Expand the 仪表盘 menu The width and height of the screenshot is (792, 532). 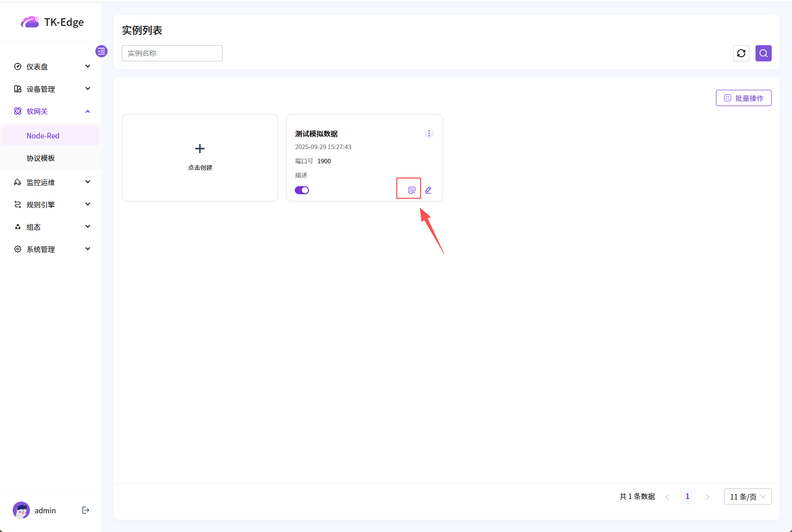click(x=51, y=66)
